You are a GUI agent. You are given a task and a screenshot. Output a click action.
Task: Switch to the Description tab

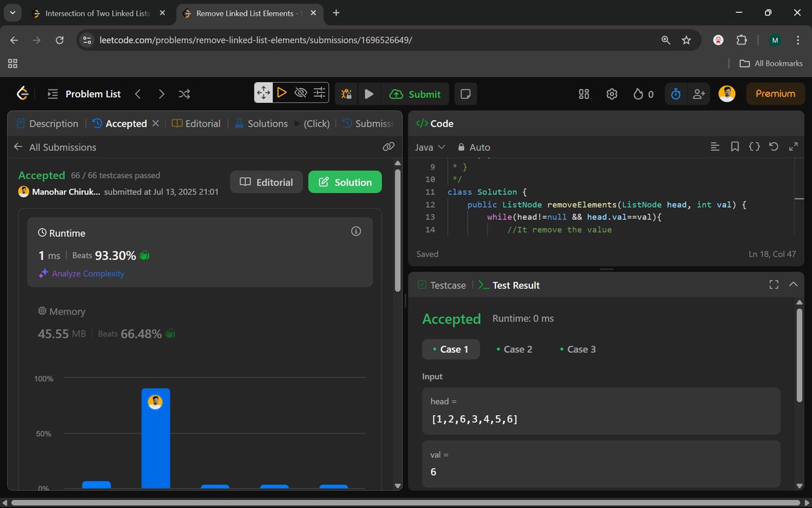tap(47, 123)
